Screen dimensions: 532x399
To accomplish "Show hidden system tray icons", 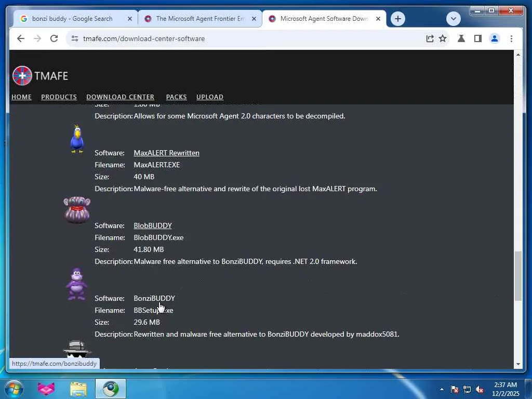I will (442, 389).
